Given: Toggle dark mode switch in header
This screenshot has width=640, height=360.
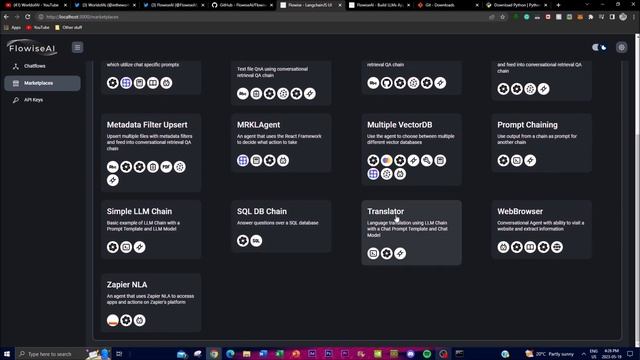Looking at the screenshot, I should (x=599, y=47).
